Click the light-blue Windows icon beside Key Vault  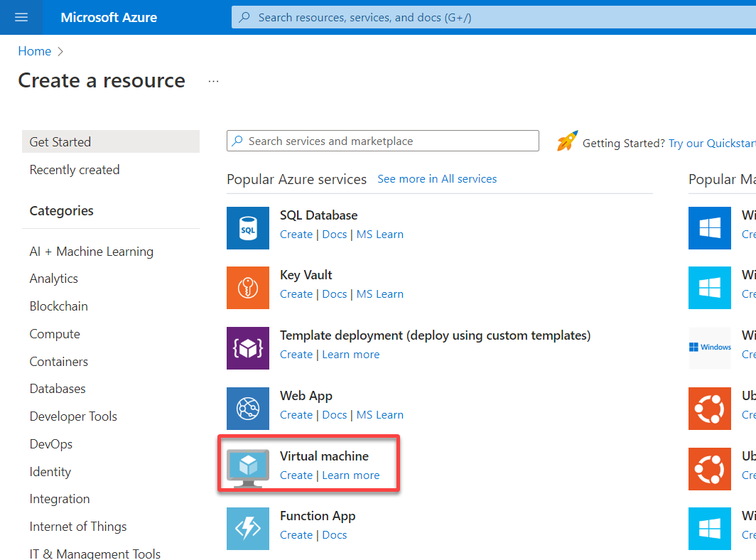710,288
